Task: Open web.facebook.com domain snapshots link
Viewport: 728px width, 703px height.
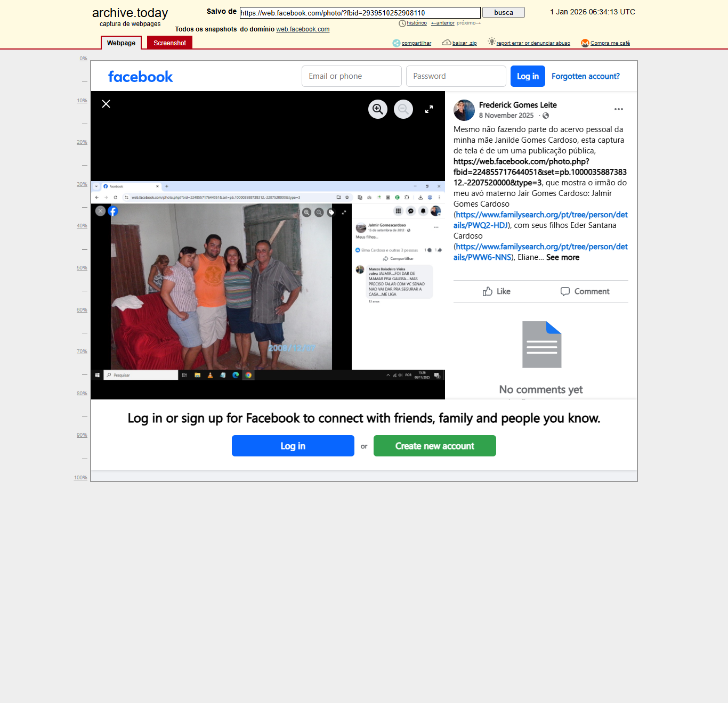Action: (x=303, y=29)
